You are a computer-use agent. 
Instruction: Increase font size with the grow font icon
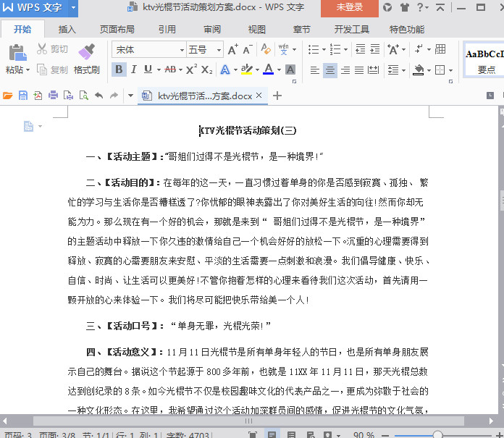tap(233, 49)
